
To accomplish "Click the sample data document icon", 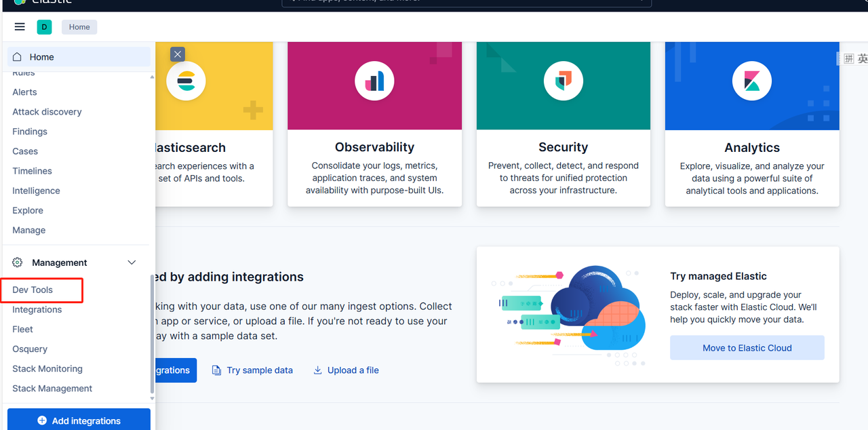I will pos(216,370).
